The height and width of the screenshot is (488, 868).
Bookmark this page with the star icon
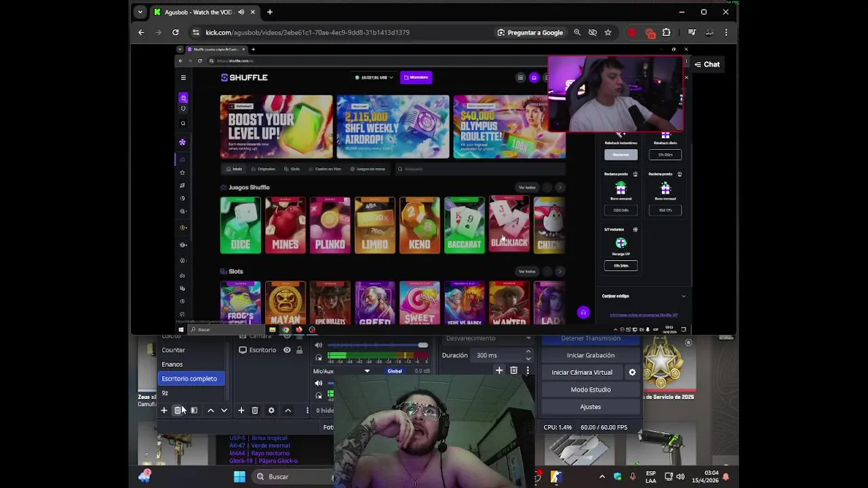pyautogui.click(x=608, y=33)
